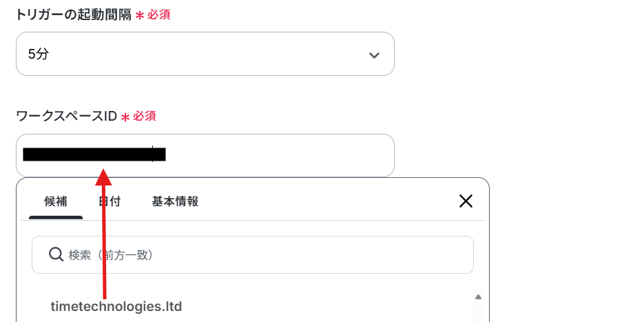Select the 5分 value text
The image size is (644, 322).
tap(39, 54)
